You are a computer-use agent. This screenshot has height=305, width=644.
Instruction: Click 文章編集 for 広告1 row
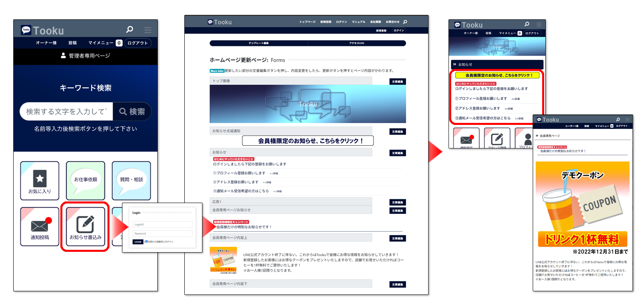[398, 202]
